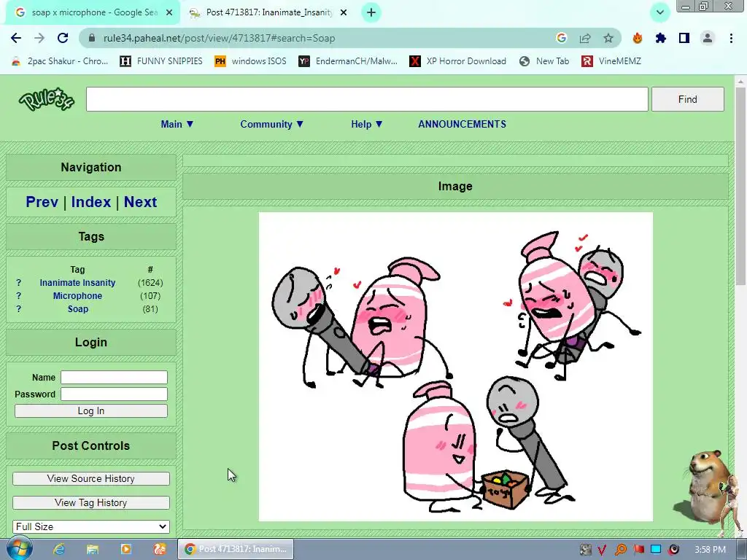Screen dimensions: 747x560
Task: Click the question mark beside Inanimate Insanity
Action: point(18,283)
